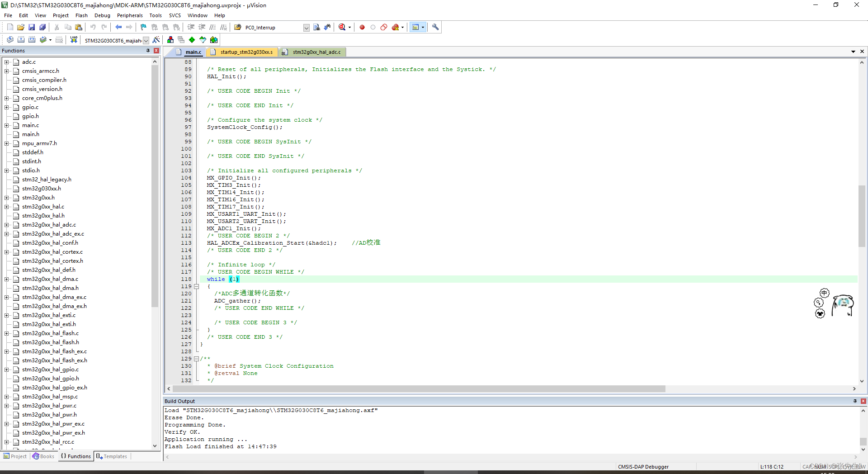Open the target selection dropdown

click(146, 40)
